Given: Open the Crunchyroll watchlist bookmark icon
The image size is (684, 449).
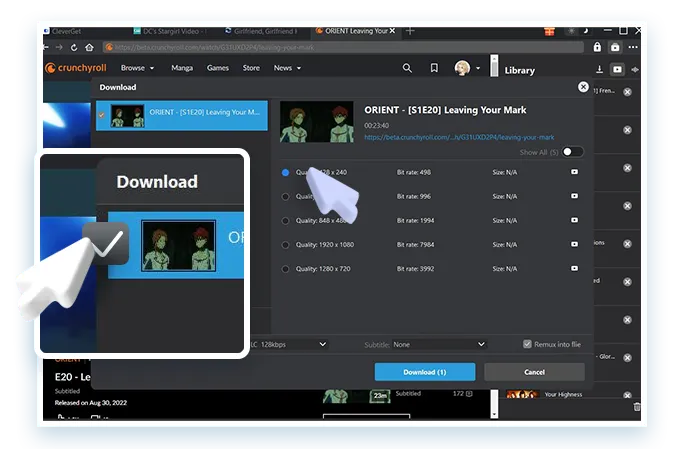Looking at the screenshot, I should click(x=434, y=68).
